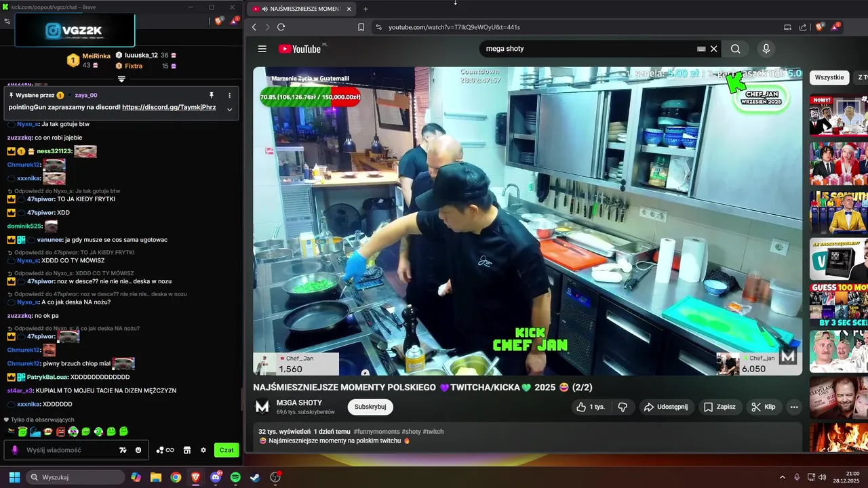Open the voice microphone in chat input
This screenshot has width=868, height=488.
point(15,450)
